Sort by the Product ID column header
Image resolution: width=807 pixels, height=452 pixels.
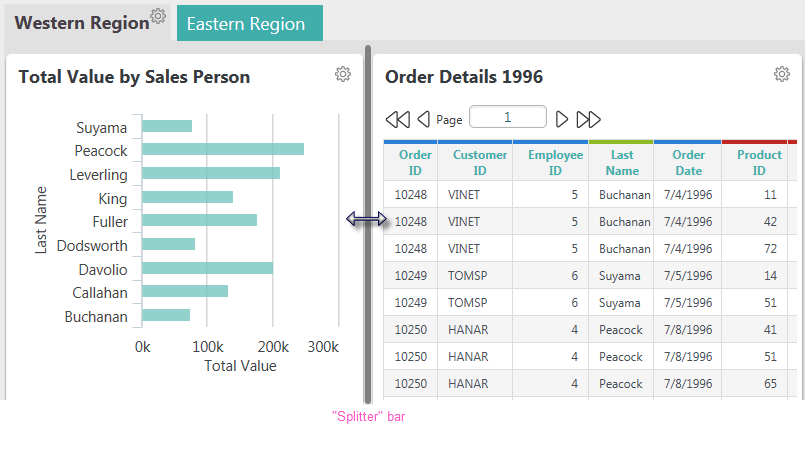[759, 163]
